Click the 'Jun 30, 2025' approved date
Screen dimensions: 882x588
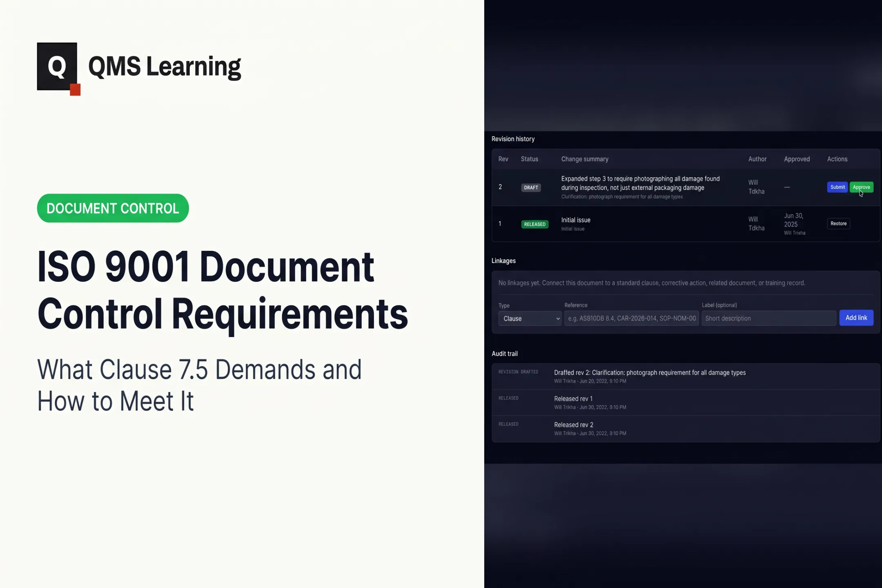pyautogui.click(x=793, y=220)
